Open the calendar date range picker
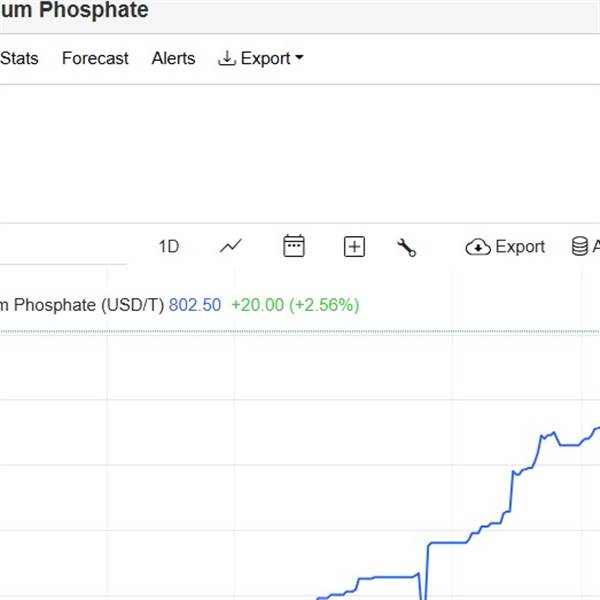 point(294,246)
